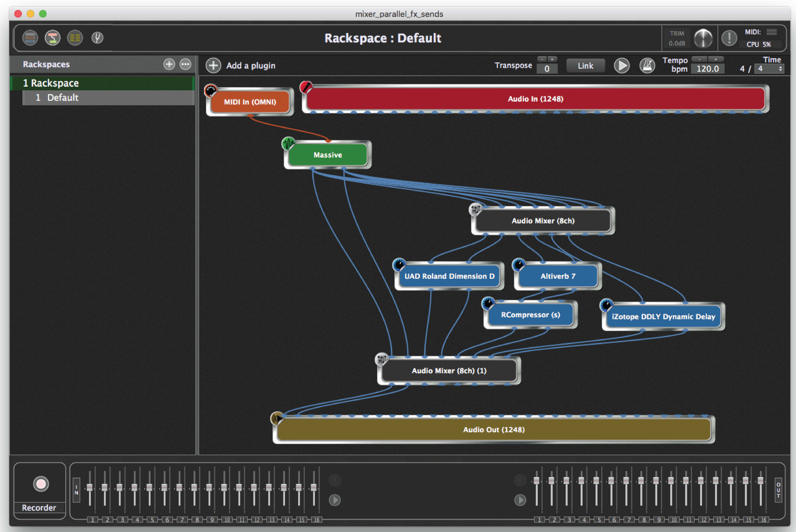This screenshot has height=532, width=796.
Task: Click the CPU 5% readout
Action: (x=759, y=44)
